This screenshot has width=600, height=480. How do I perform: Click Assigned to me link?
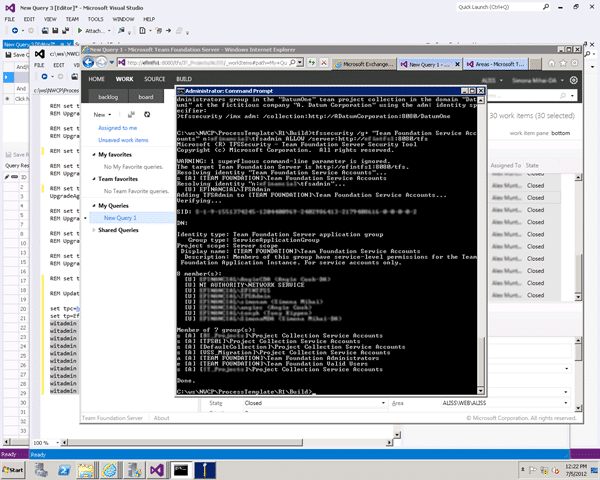117,128
